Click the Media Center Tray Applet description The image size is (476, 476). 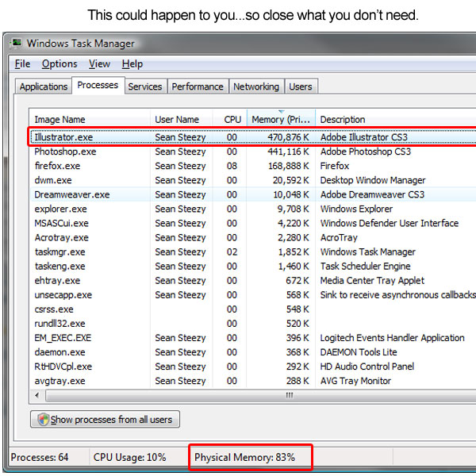tap(372, 281)
